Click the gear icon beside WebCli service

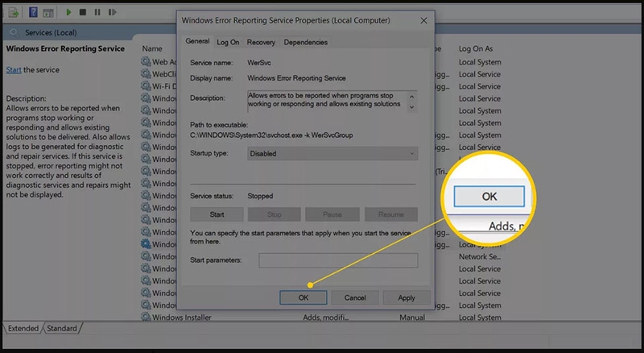click(x=146, y=73)
